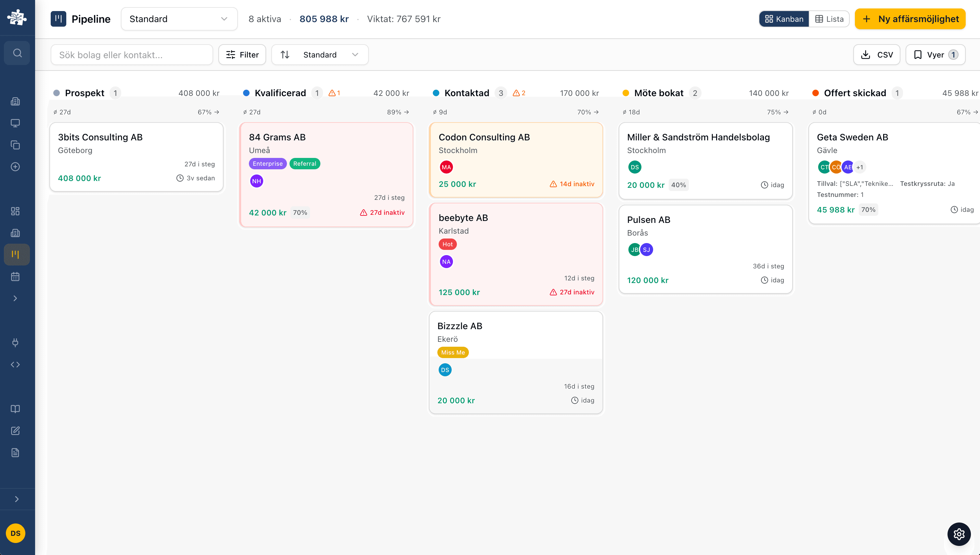Open the code/API icon in the sidebar
Screen dimensions: 980x555
tap(15, 364)
